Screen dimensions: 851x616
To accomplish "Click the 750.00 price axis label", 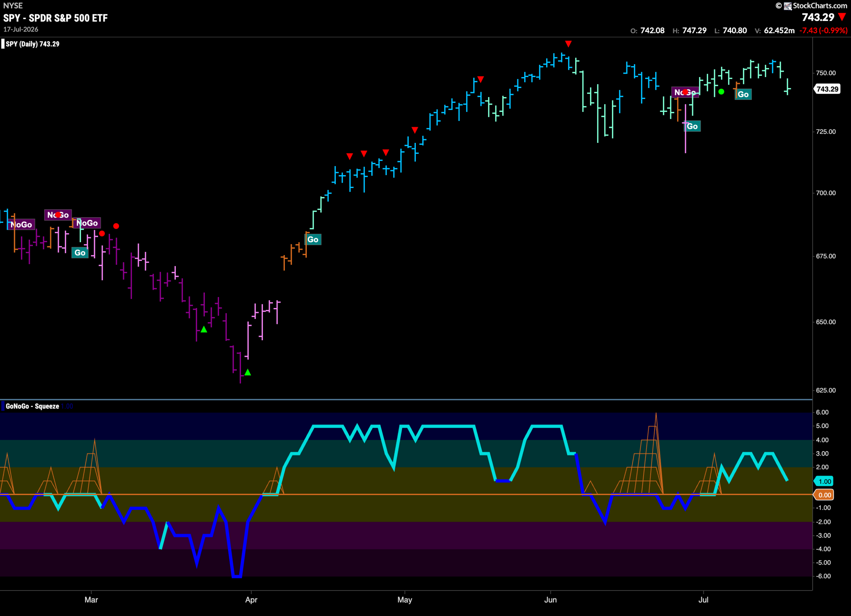I will [x=826, y=73].
